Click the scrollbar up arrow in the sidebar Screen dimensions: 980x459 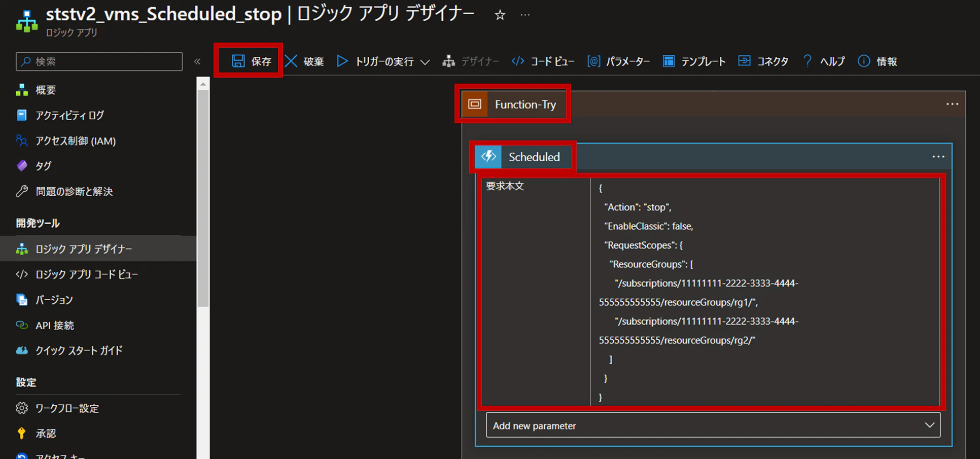[203, 84]
